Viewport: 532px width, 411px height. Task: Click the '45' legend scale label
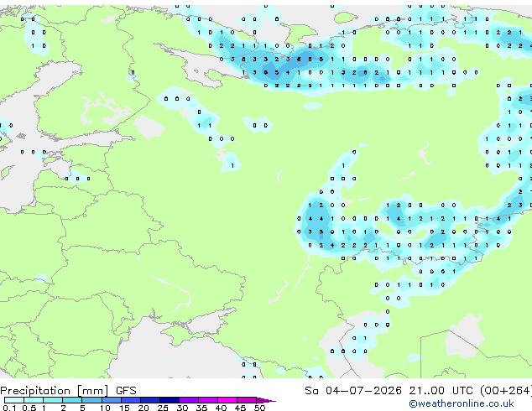click(x=240, y=408)
